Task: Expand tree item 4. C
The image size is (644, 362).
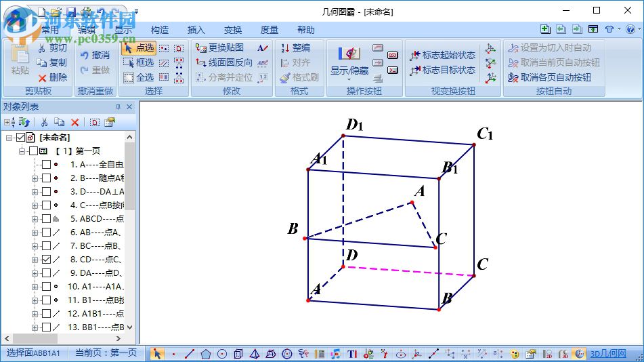Action: (x=35, y=205)
